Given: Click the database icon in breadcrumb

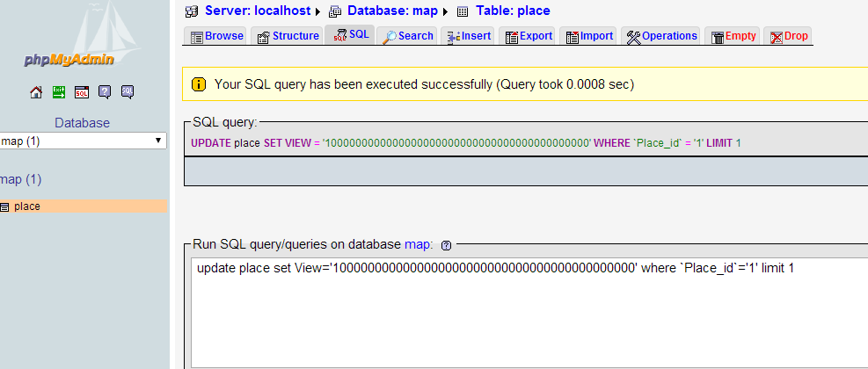Looking at the screenshot, I should pyautogui.click(x=335, y=11).
